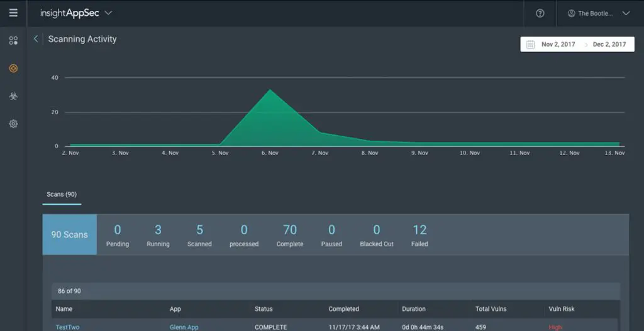Click the 6. Nov peak on chart
Screen dimensions: 644x331
(270, 90)
